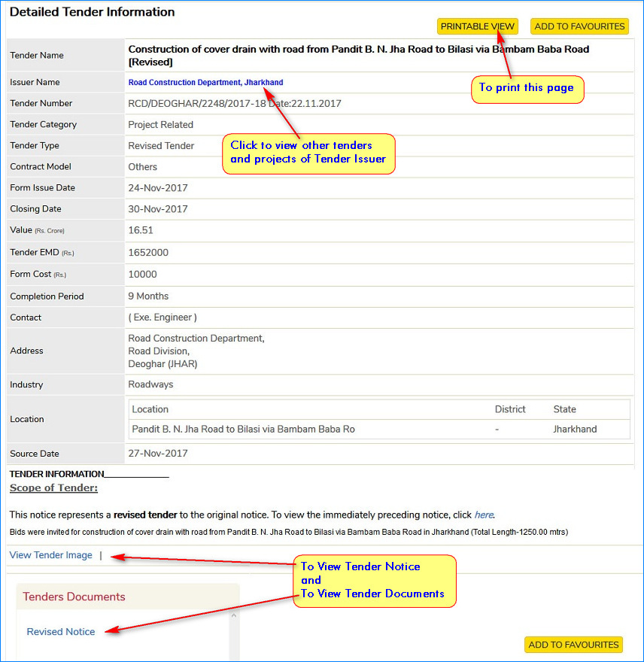
Task: Click the Scope of Tender heading
Action: pyautogui.click(x=53, y=488)
